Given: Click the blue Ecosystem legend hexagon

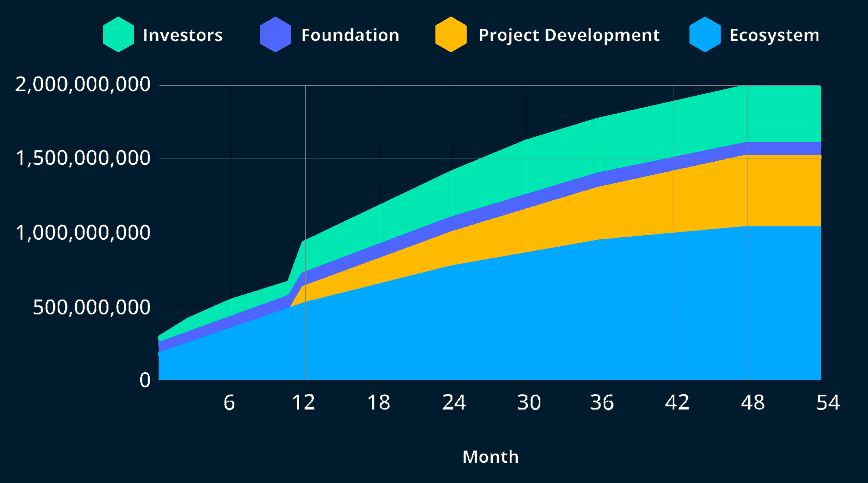Looking at the screenshot, I should click(705, 35).
